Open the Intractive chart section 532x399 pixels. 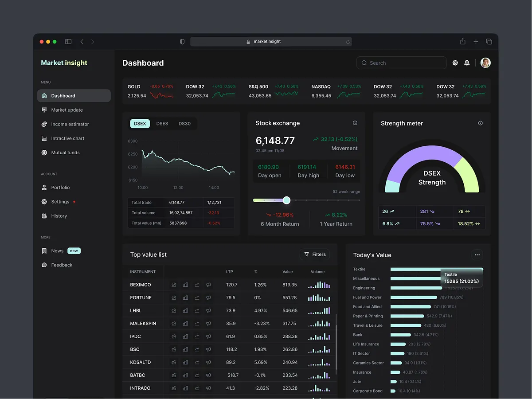[44, 138]
